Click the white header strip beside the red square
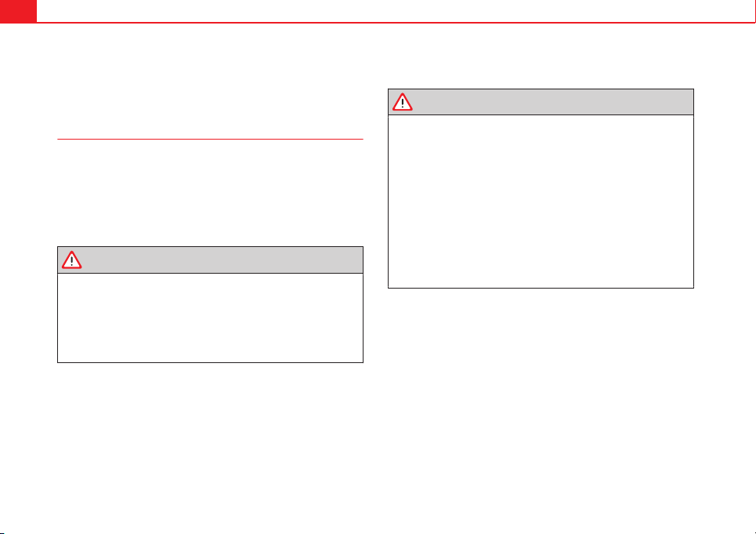The width and height of the screenshot is (756, 534). coord(396,11)
